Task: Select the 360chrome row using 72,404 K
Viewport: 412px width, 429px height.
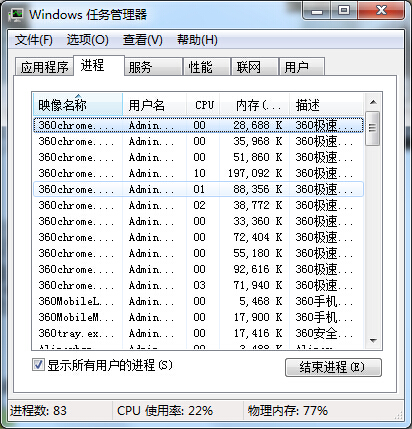Action: click(198, 237)
